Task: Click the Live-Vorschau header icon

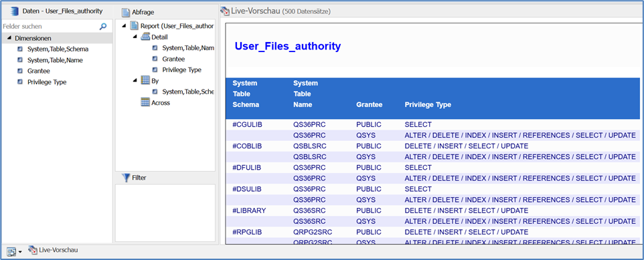Action: [x=225, y=11]
